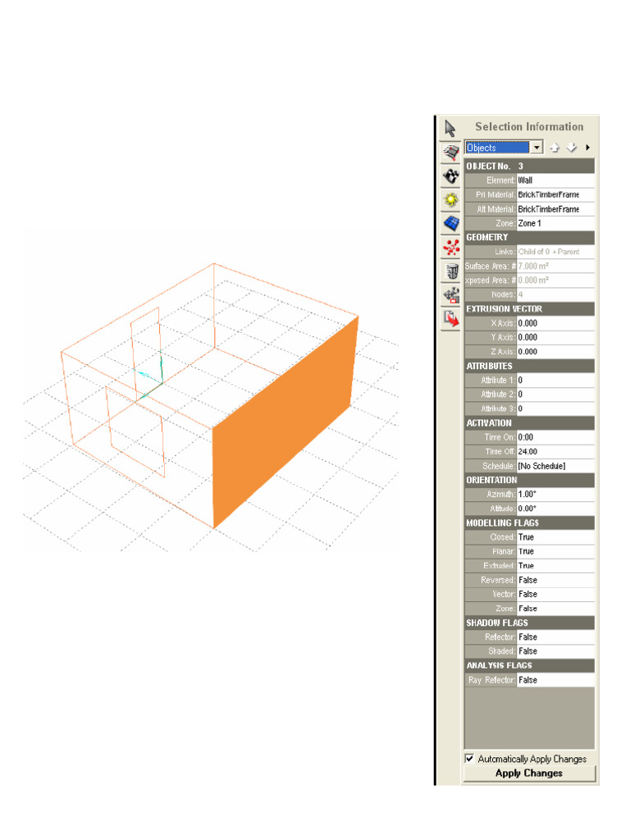
Task: Click the MODELLING FLAGS section header
Action: pyautogui.click(x=529, y=523)
